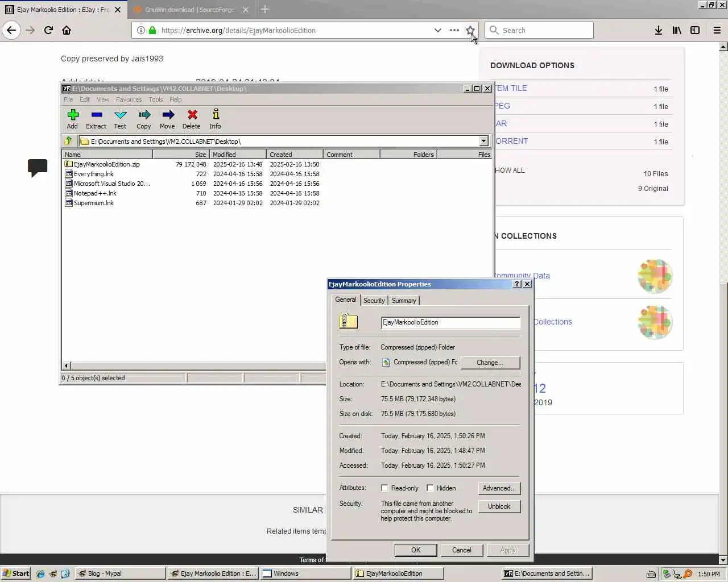Screen dimensions: 728x582
Task: Open the browser Downloads arrow
Action: [658, 30]
